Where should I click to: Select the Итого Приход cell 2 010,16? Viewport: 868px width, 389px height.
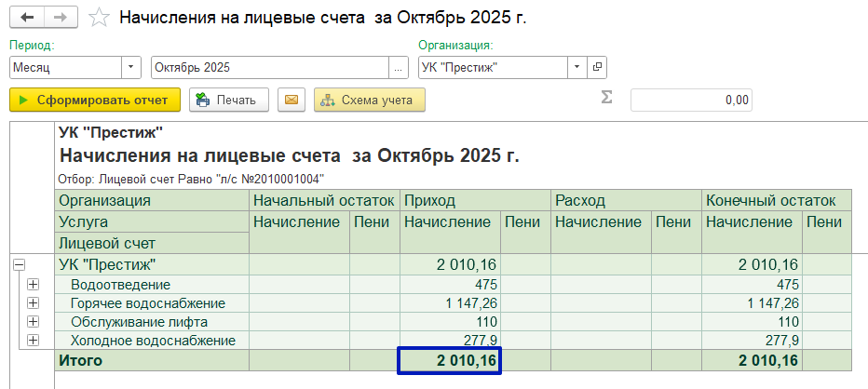449,360
